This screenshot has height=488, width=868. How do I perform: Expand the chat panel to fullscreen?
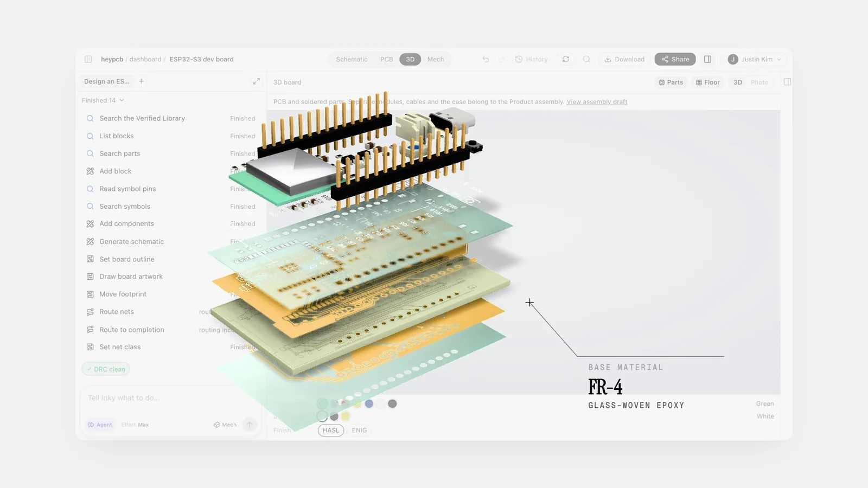click(x=256, y=81)
